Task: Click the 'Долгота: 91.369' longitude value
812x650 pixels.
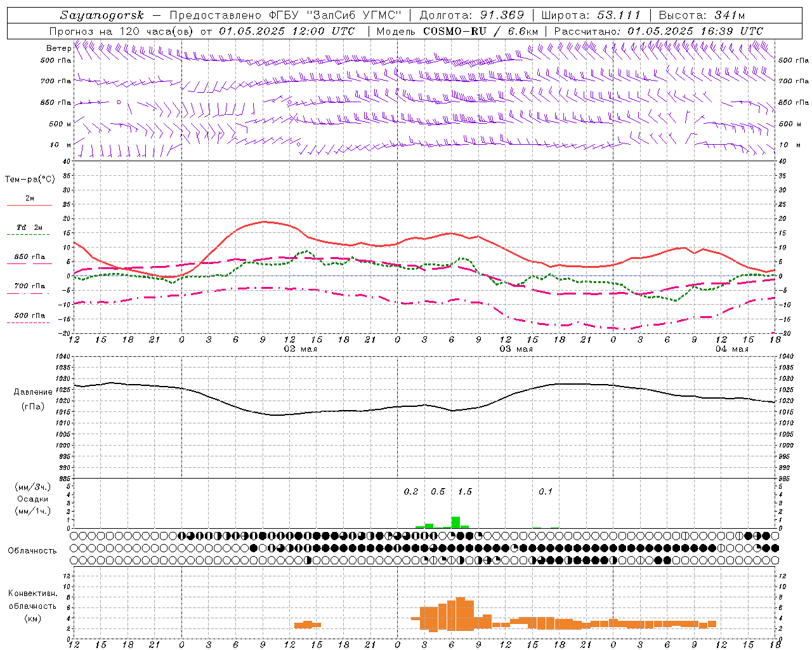Action: [472, 15]
